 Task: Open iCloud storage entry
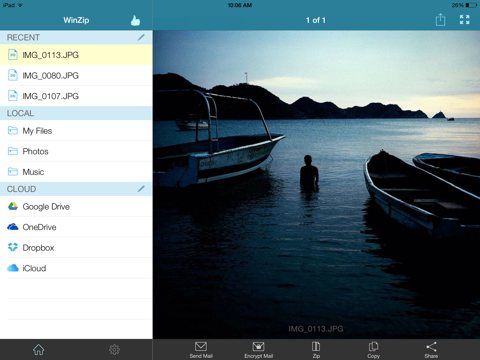76,268
